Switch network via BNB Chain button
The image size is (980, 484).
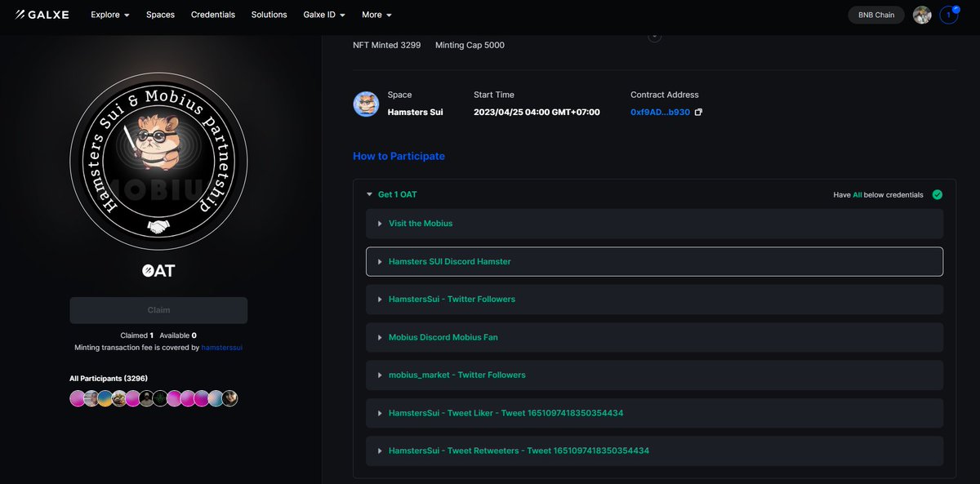[x=876, y=15]
